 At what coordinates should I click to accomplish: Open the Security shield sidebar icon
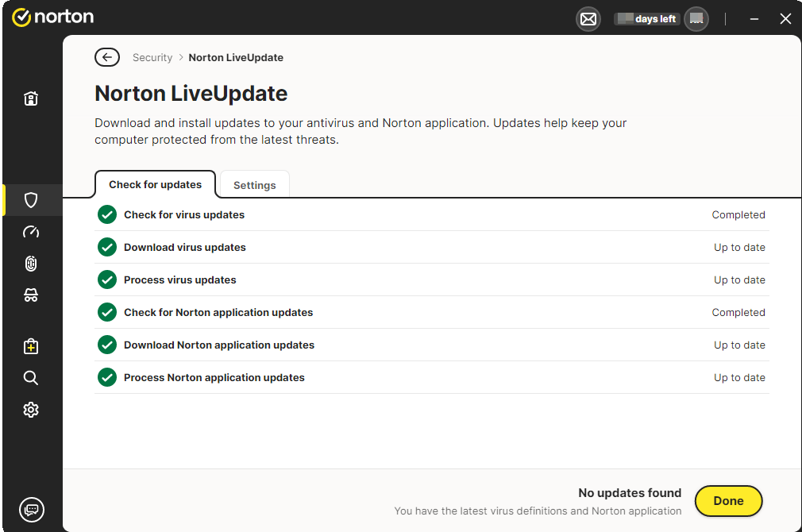click(x=31, y=200)
